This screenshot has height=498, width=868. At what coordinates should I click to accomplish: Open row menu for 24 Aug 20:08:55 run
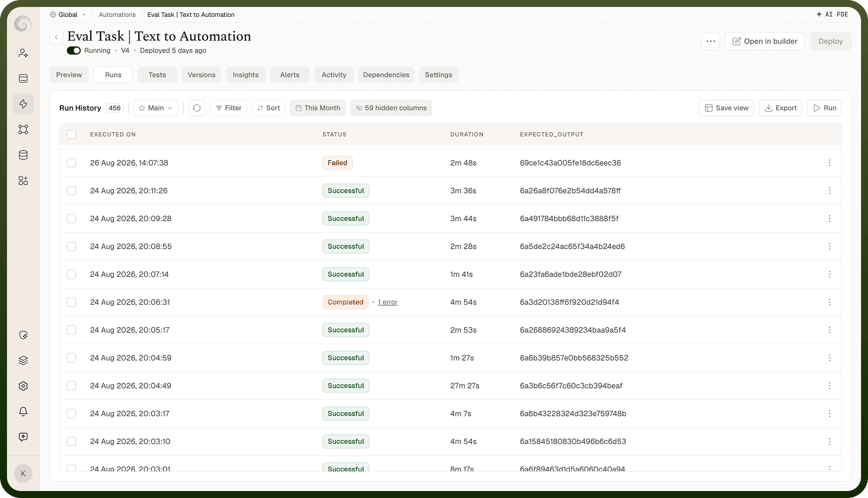coord(829,247)
